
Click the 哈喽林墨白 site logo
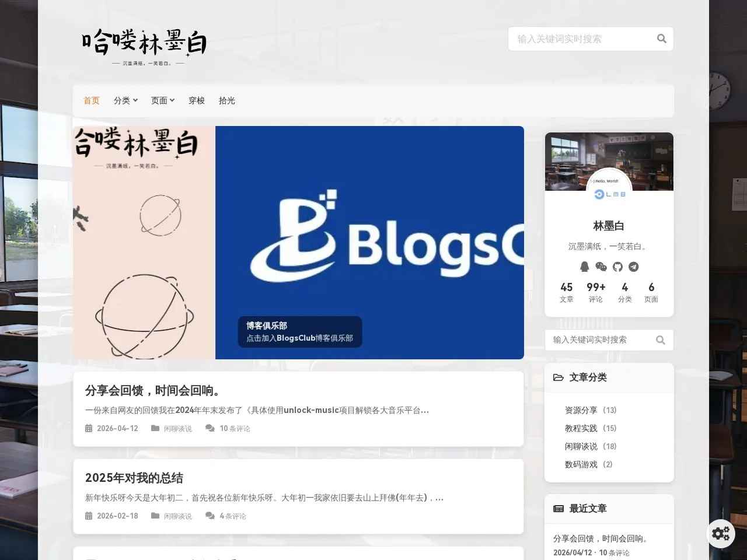[144, 47]
